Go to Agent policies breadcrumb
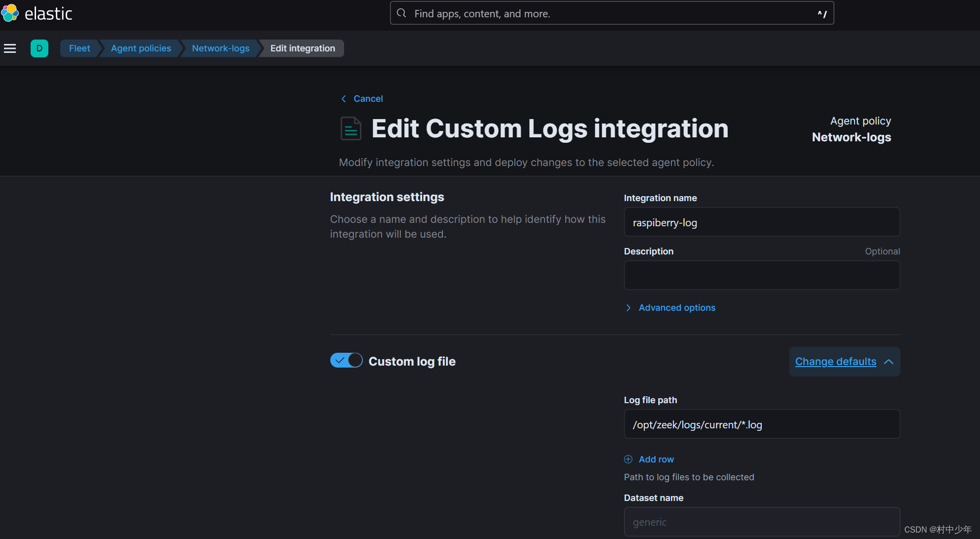 click(141, 48)
